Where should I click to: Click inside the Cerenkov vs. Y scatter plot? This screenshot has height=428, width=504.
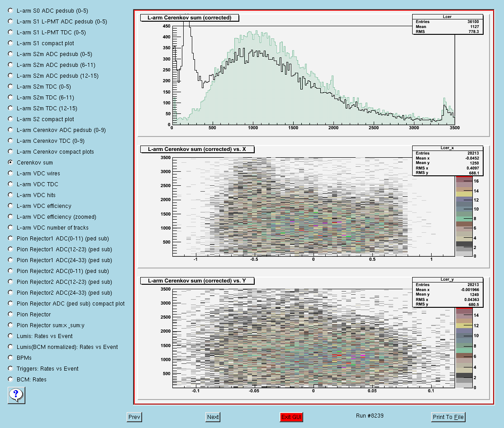click(314, 339)
